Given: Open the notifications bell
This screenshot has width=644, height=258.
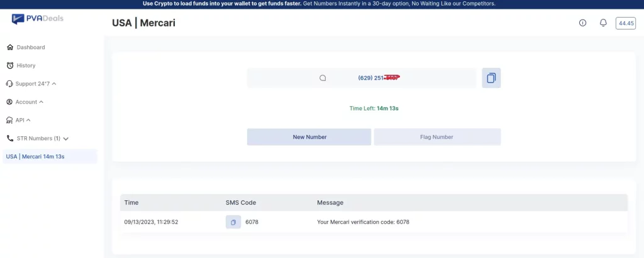Looking at the screenshot, I should click(603, 23).
